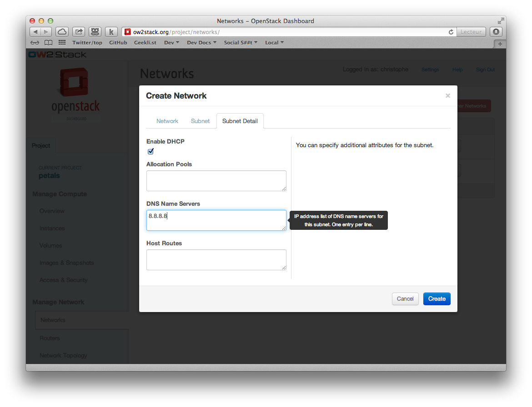Switch to the Network tab
The height and width of the screenshot is (407, 532).
(x=167, y=121)
